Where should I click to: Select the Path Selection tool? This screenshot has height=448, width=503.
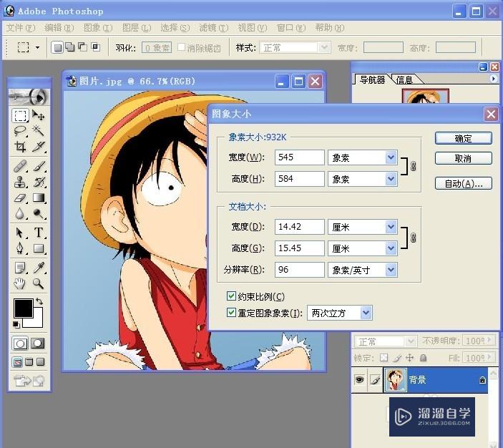20,233
